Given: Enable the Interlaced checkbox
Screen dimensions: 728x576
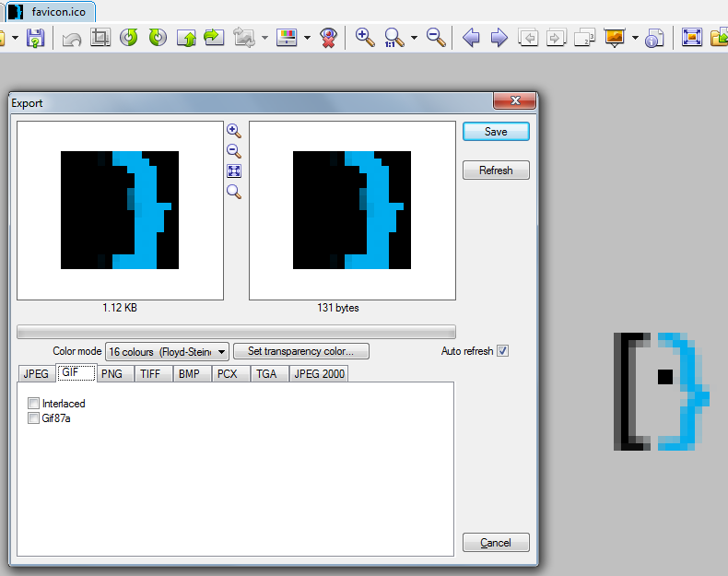Looking at the screenshot, I should point(34,404).
